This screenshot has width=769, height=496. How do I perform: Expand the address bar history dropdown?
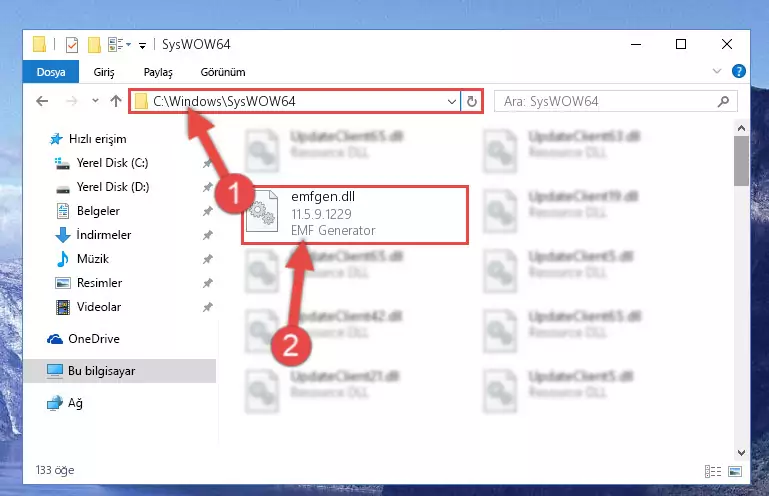(x=452, y=102)
